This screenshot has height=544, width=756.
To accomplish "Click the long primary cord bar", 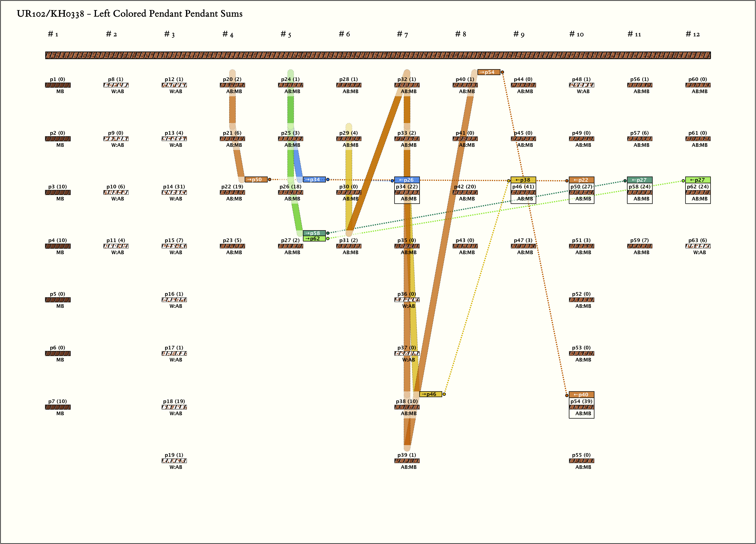I will 378,55.
